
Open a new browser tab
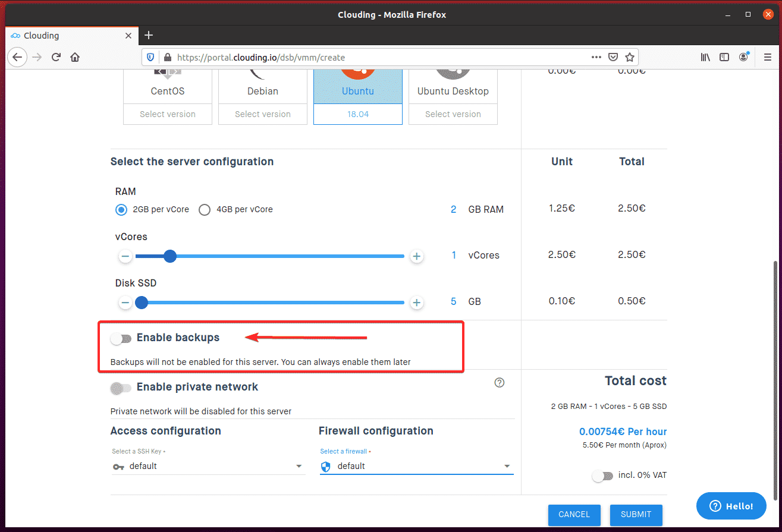[149, 35]
